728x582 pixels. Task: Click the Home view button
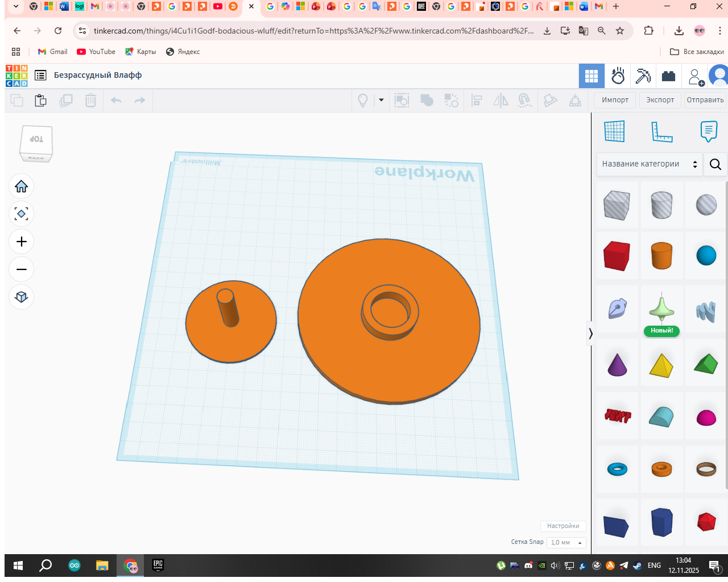pyautogui.click(x=22, y=186)
